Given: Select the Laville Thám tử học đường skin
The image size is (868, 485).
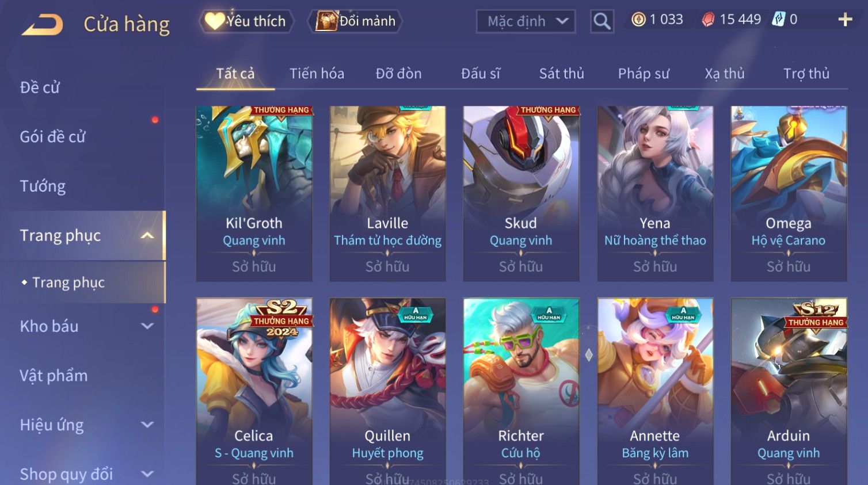Looking at the screenshot, I should point(387,193).
